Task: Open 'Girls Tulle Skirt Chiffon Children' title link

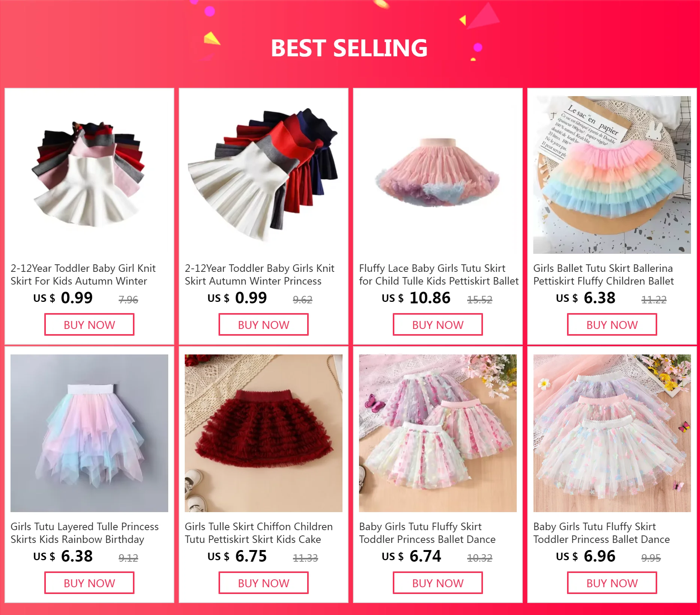Action: [259, 527]
